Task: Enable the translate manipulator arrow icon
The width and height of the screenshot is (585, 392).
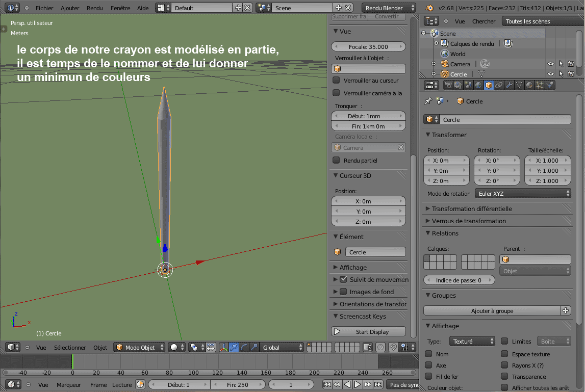Action: [234, 348]
